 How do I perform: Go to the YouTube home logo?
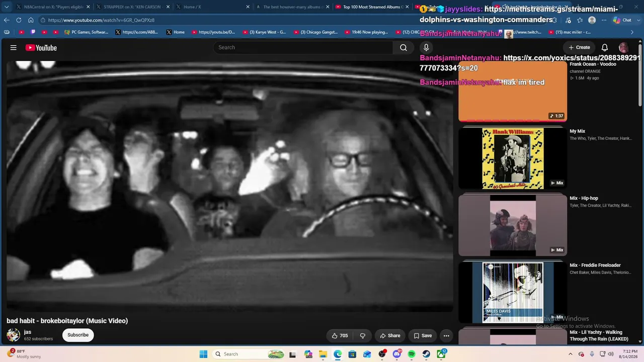[41, 48]
